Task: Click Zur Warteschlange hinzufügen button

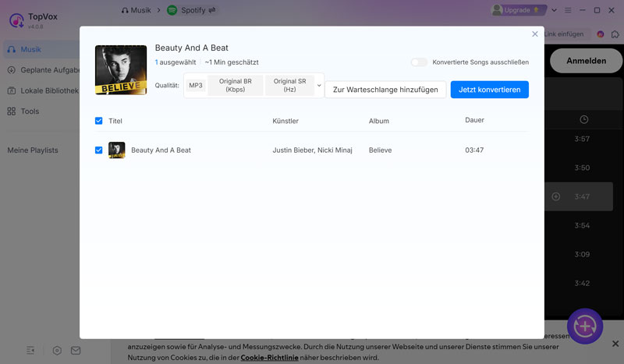Action: 386,90
